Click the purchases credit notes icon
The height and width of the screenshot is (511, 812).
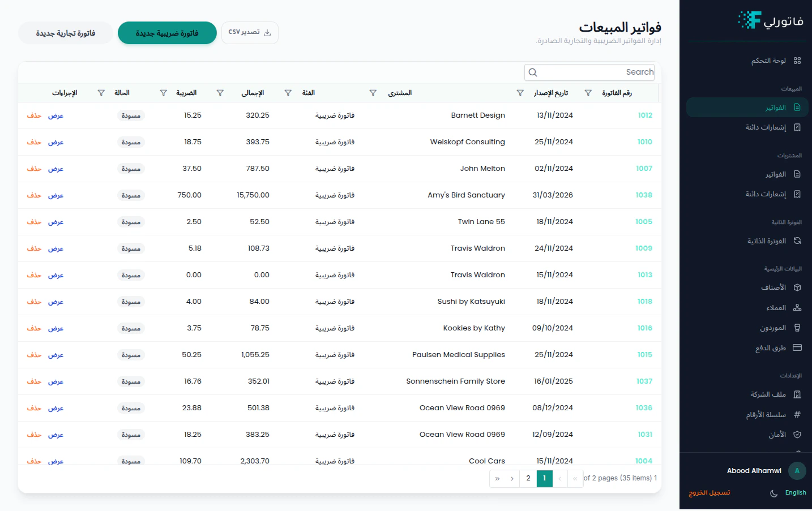[x=797, y=194]
